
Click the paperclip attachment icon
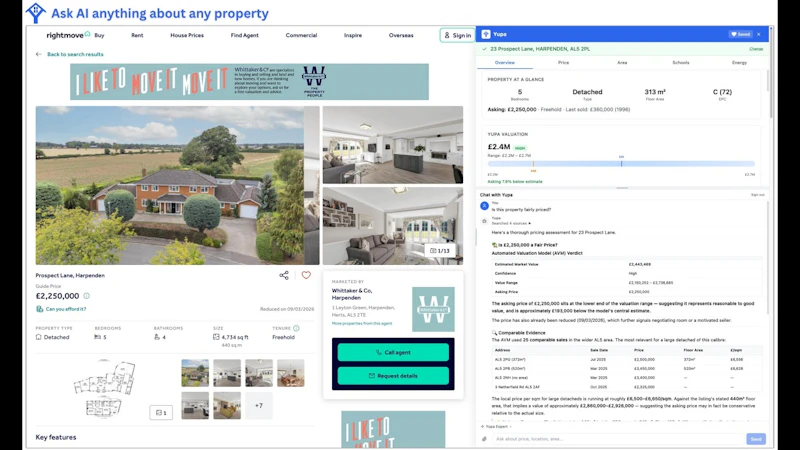tap(484, 439)
